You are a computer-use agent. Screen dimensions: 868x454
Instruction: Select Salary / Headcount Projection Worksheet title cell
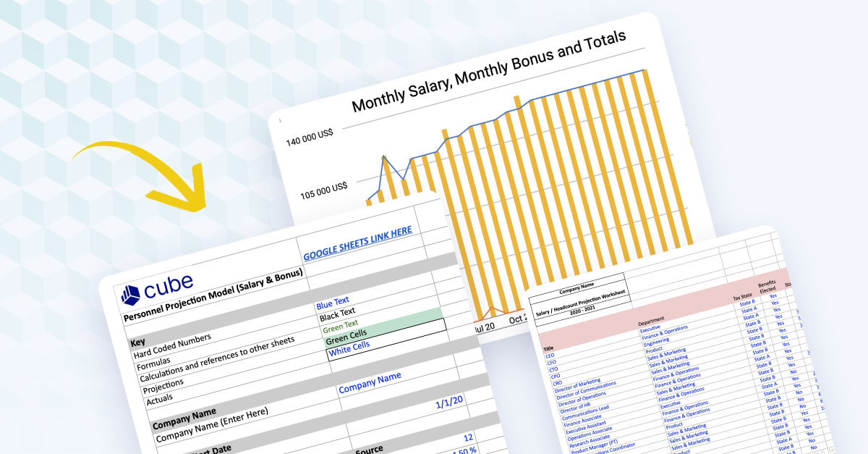[581, 304]
